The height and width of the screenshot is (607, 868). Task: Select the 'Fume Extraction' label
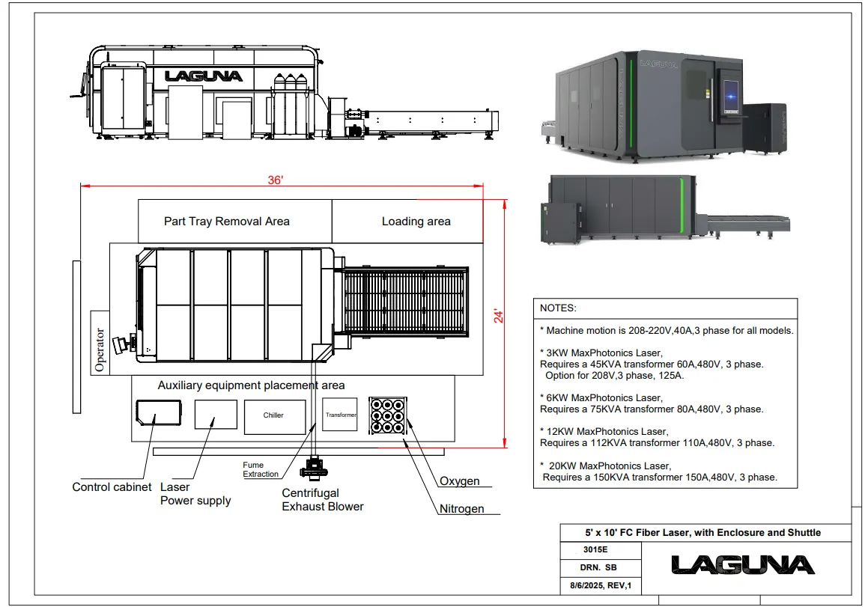tap(260, 470)
